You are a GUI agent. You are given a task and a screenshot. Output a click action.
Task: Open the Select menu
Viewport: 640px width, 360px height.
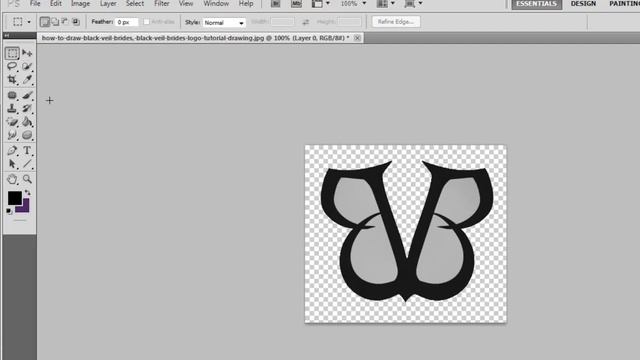[135, 4]
